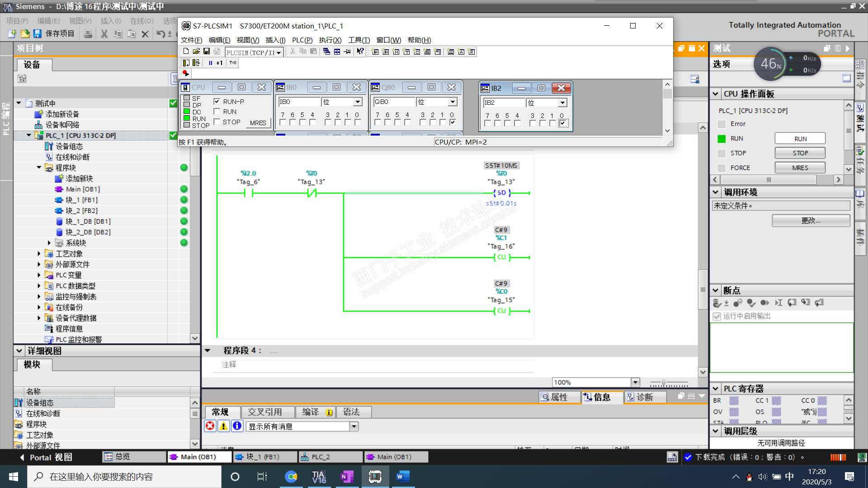Click the PLCSIM open file icon
868x488 pixels.
pos(196,52)
